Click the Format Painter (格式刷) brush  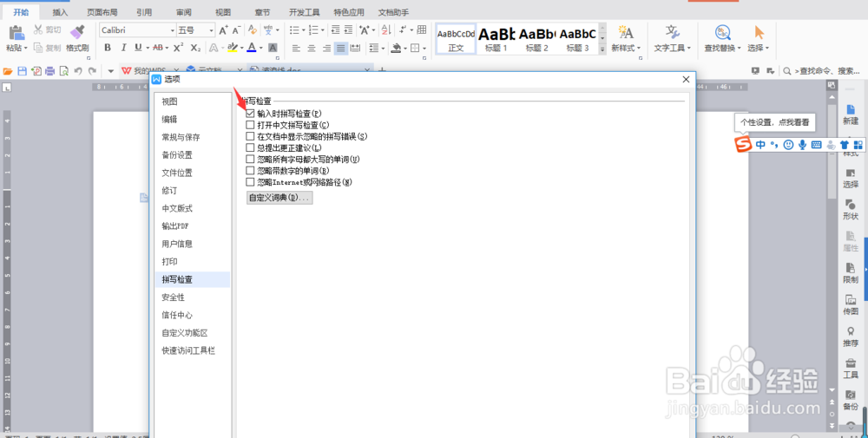77,33
